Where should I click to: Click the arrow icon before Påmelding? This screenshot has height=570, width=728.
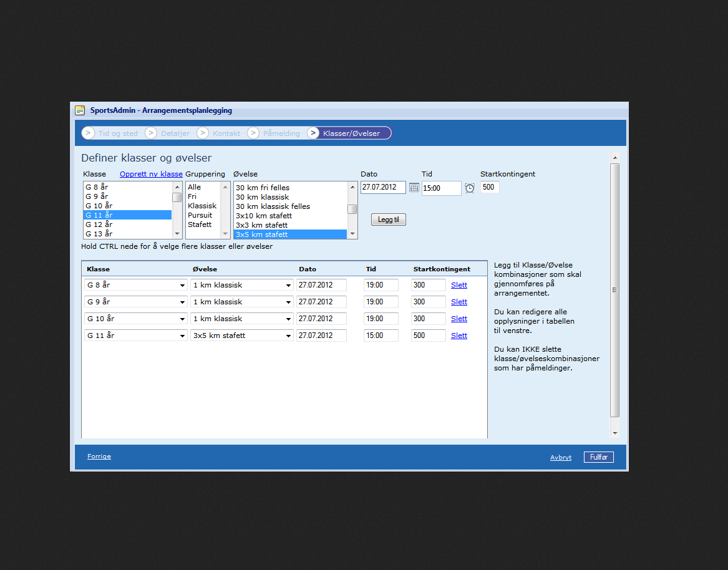tap(253, 133)
